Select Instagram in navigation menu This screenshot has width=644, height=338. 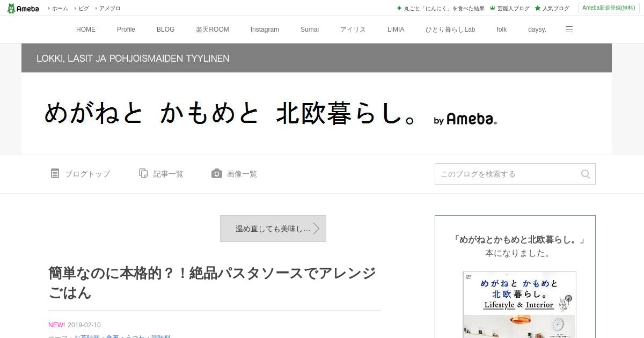click(x=265, y=30)
